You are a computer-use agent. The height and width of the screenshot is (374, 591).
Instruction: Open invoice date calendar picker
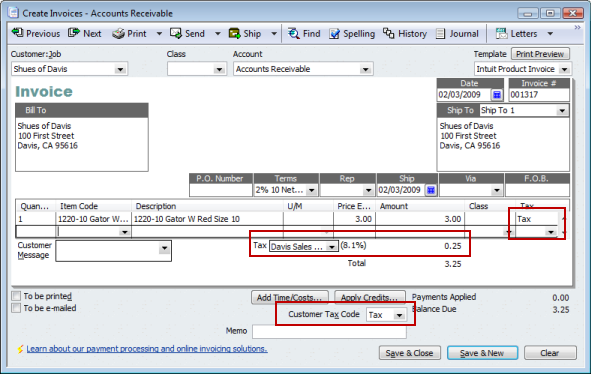tap(497, 95)
